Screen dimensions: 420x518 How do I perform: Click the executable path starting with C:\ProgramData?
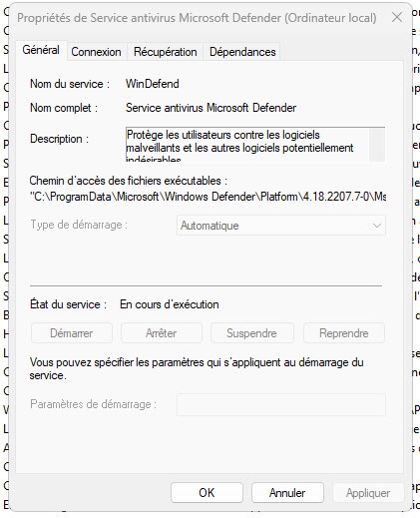coord(208,197)
